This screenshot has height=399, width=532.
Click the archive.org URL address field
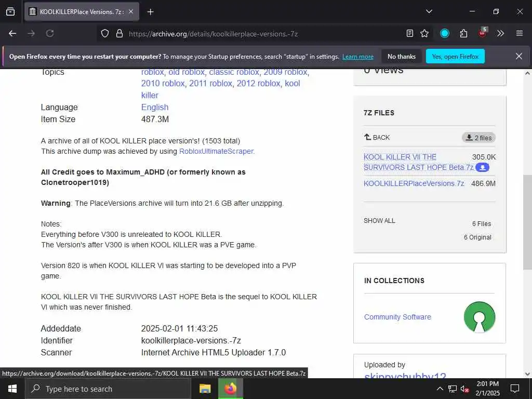click(213, 34)
